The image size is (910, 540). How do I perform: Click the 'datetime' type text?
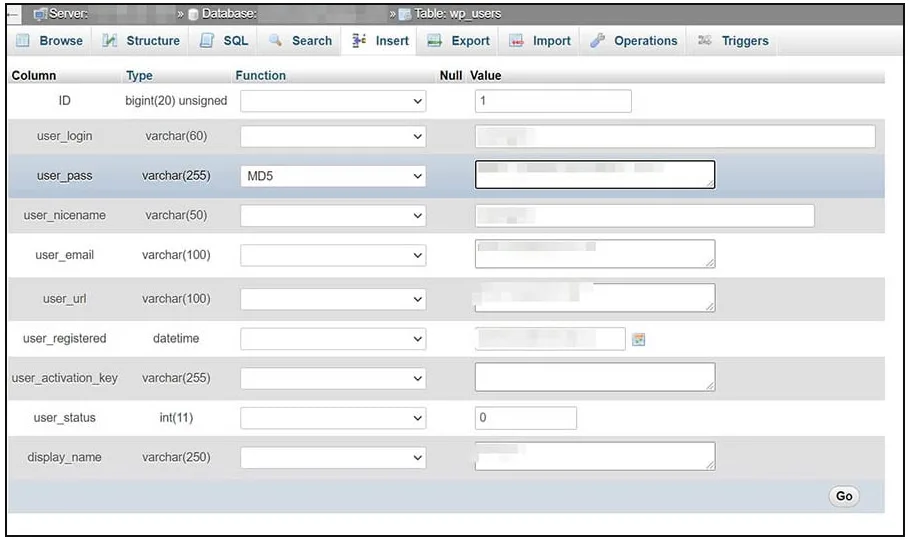tap(176, 338)
